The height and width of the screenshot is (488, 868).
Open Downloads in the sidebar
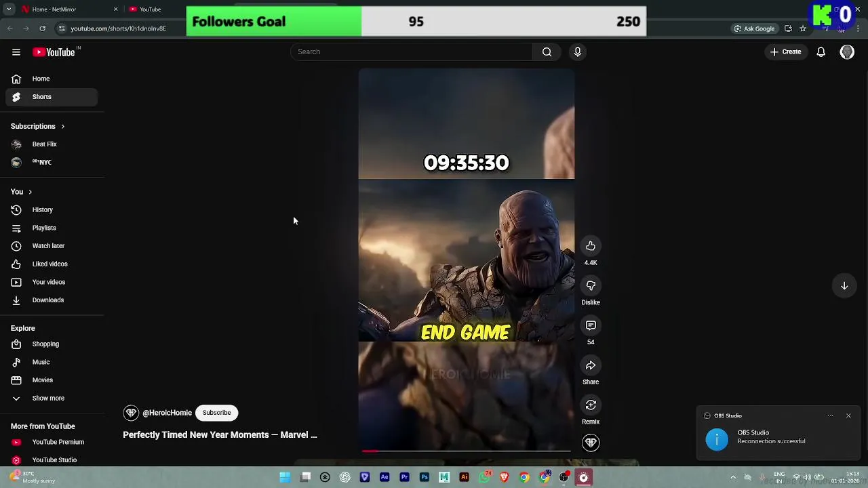52,300
